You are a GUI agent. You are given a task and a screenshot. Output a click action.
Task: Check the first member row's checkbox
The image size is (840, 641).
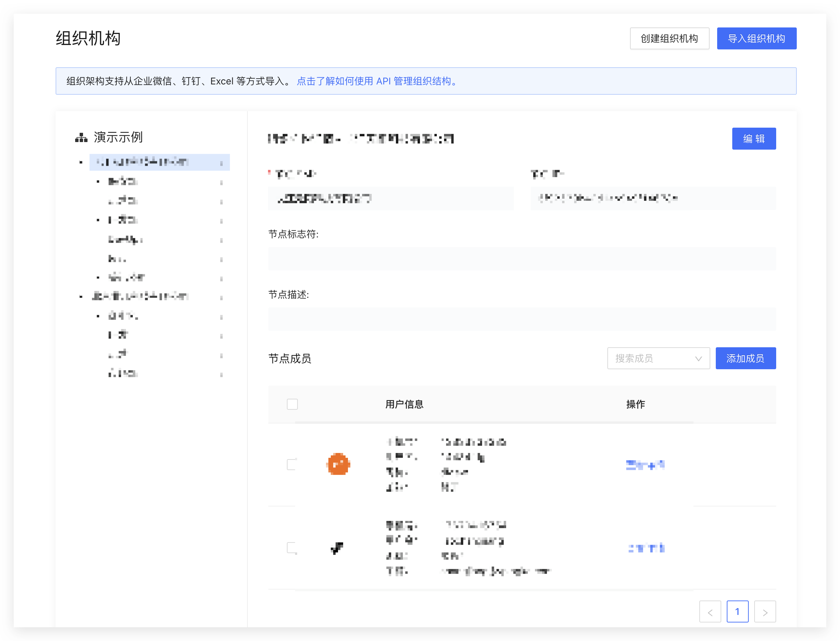pyautogui.click(x=292, y=464)
